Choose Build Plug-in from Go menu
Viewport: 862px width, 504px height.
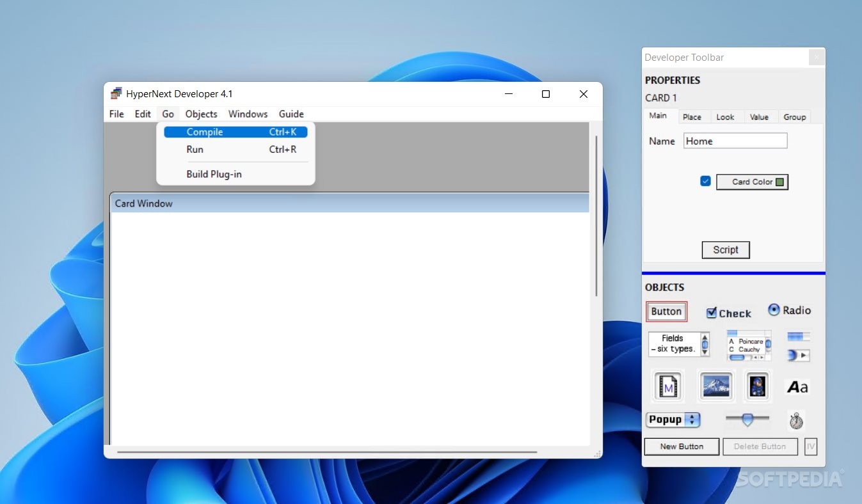(x=235, y=174)
